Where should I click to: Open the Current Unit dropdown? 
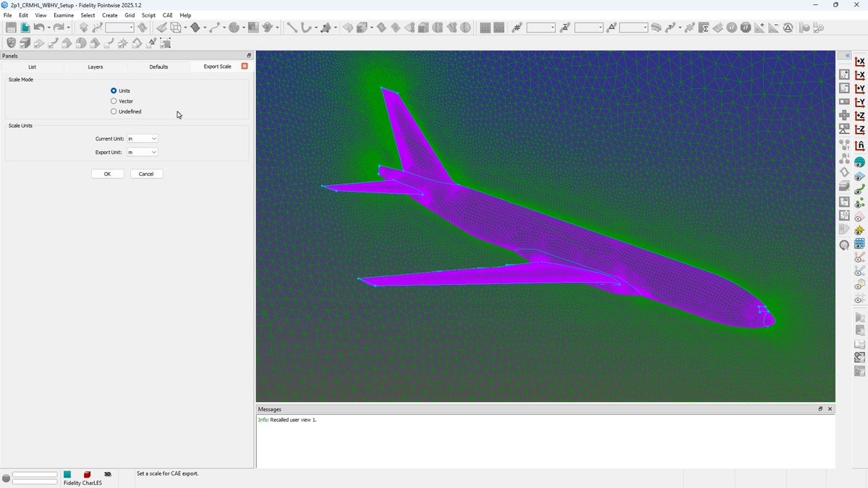pyautogui.click(x=142, y=138)
